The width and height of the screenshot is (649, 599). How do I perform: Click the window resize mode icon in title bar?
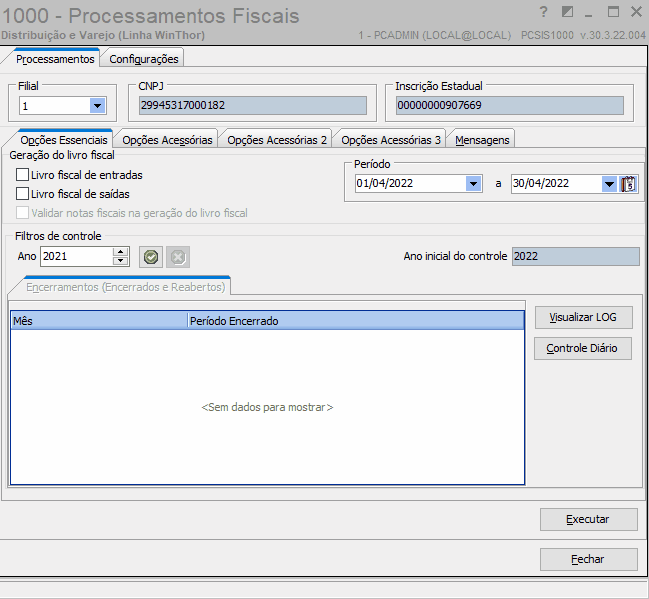pos(567,12)
